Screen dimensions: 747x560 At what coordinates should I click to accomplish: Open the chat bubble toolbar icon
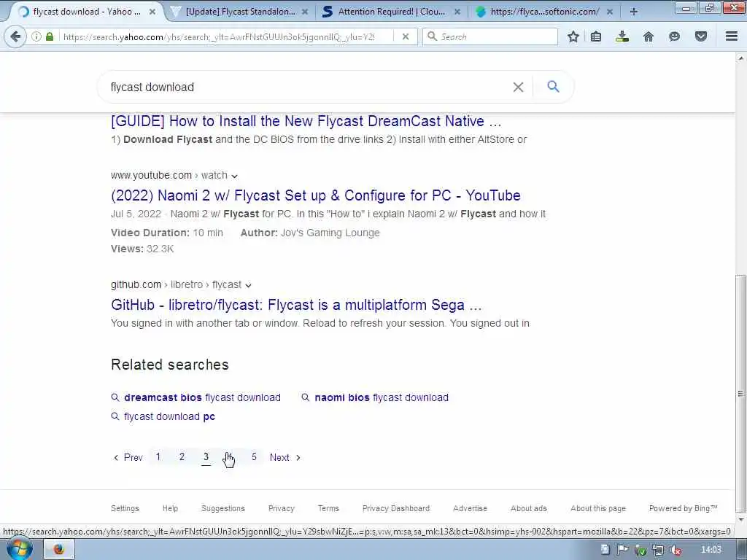coord(674,36)
